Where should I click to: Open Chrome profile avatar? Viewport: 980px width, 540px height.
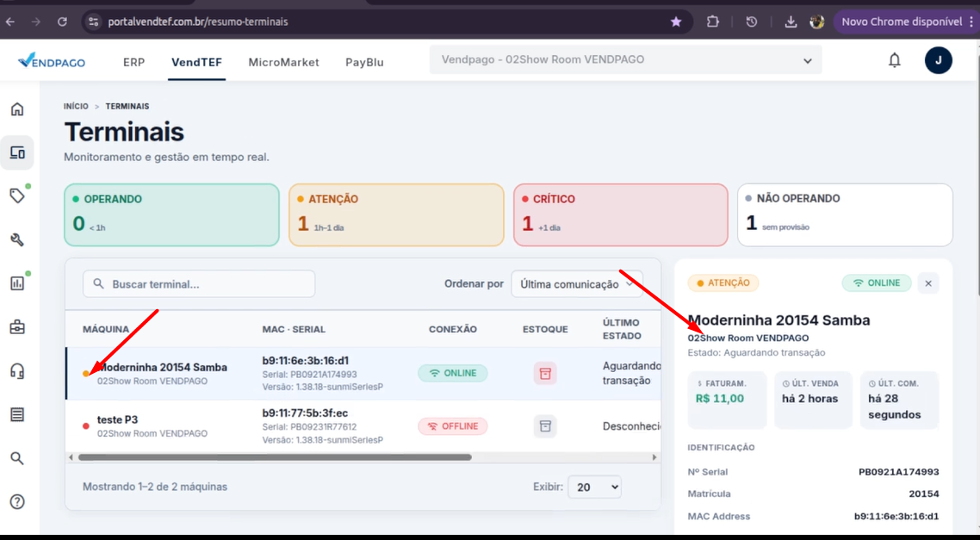point(817,22)
